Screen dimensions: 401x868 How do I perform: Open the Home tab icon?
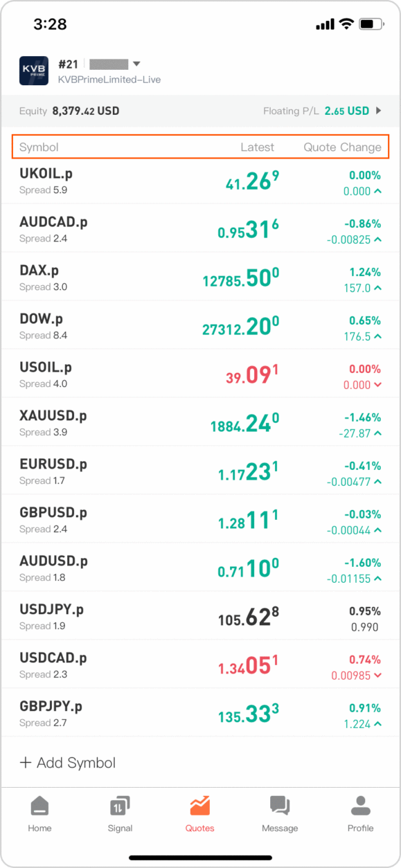tap(39, 806)
